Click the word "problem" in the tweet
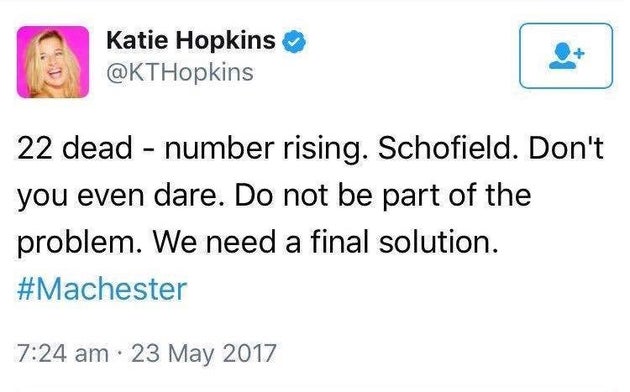Viewport: 630px width, 392px height. point(76,243)
